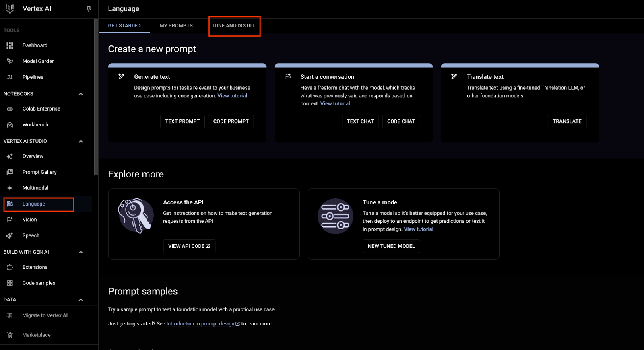
Task: Open View tutorial link under Start a conversation
Action: [335, 104]
